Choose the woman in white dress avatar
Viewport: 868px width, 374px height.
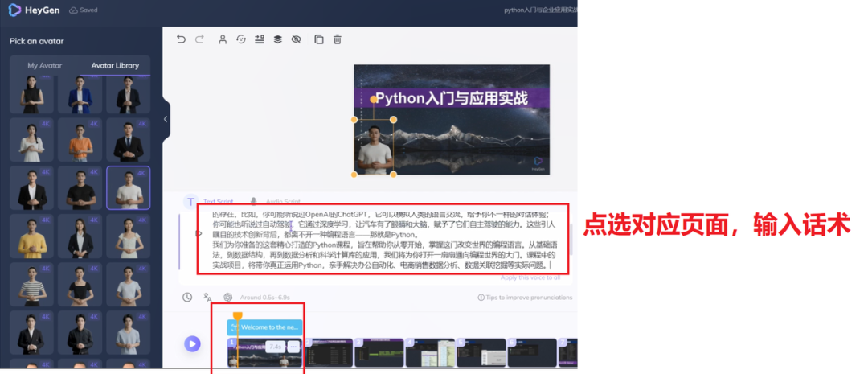click(x=32, y=140)
